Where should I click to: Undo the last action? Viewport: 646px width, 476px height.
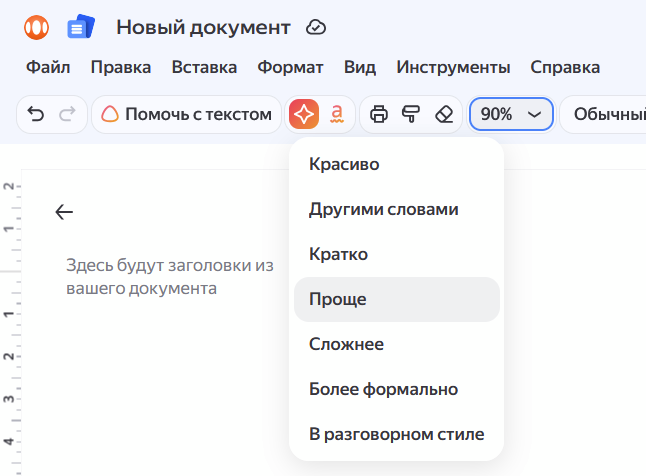pyautogui.click(x=35, y=114)
